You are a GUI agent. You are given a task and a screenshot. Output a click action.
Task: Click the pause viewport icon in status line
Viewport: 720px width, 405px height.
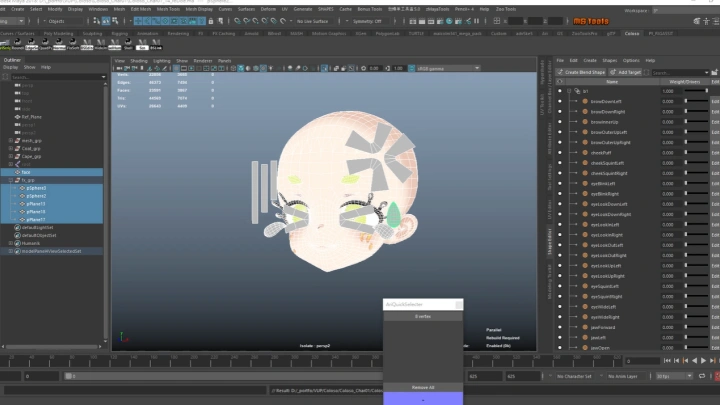477,21
